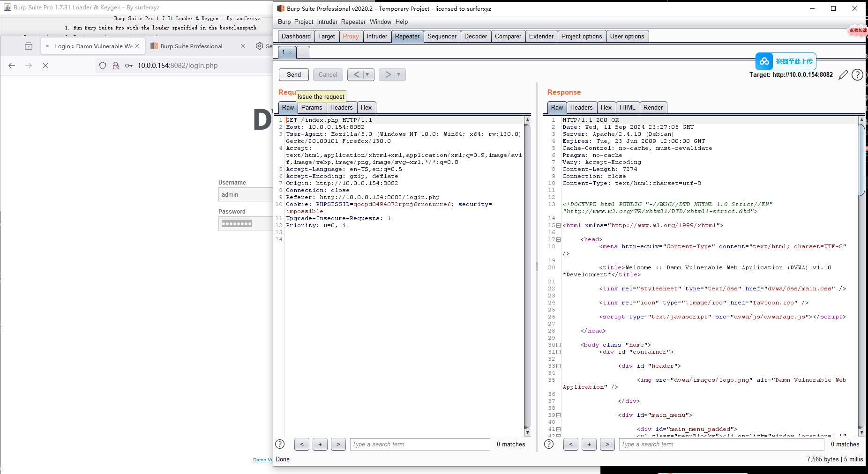Click the Damn Vulnerable footer link
The width and height of the screenshot is (868, 474).
pyautogui.click(x=263, y=460)
